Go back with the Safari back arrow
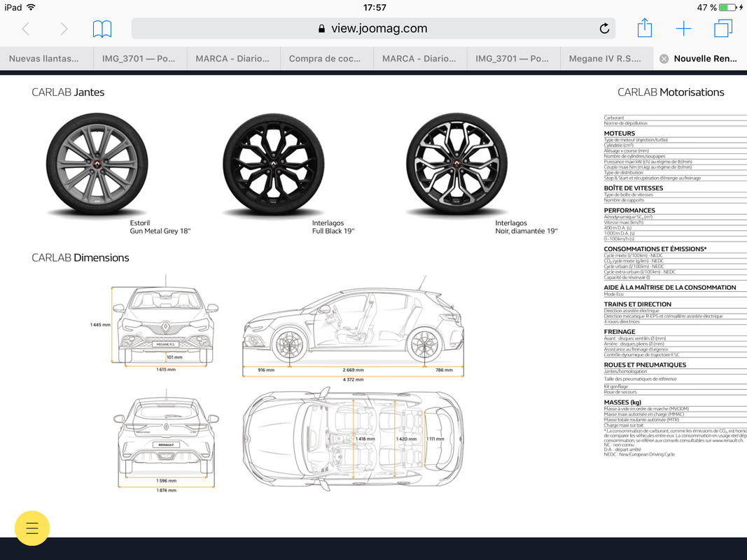Image resolution: width=747 pixels, height=560 pixels. [x=26, y=29]
